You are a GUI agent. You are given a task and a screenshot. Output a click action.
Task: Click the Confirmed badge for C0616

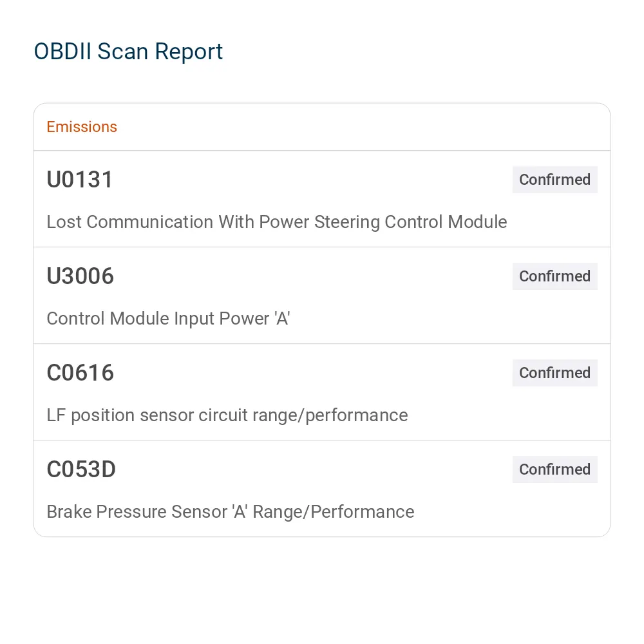[554, 372]
